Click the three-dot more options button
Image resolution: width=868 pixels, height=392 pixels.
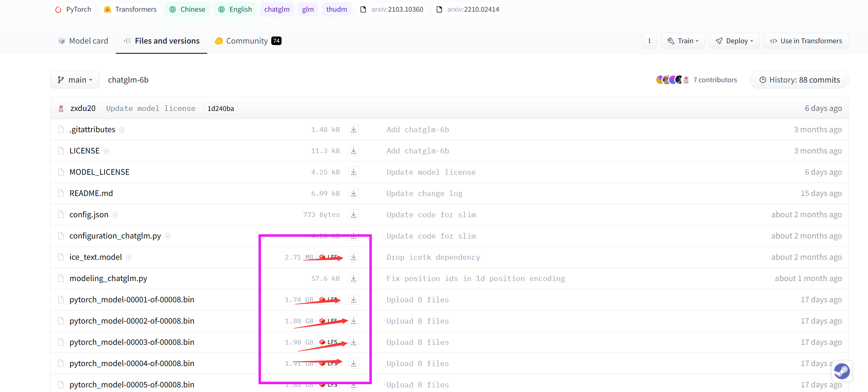point(649,41)
